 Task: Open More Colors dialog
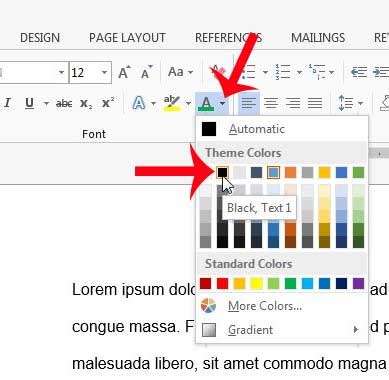(x=282, y=306)
